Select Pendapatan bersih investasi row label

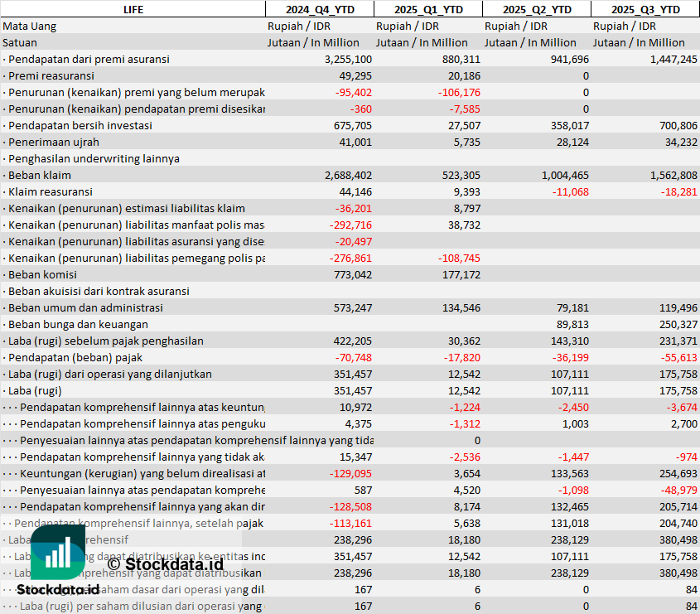coord(80,125)
